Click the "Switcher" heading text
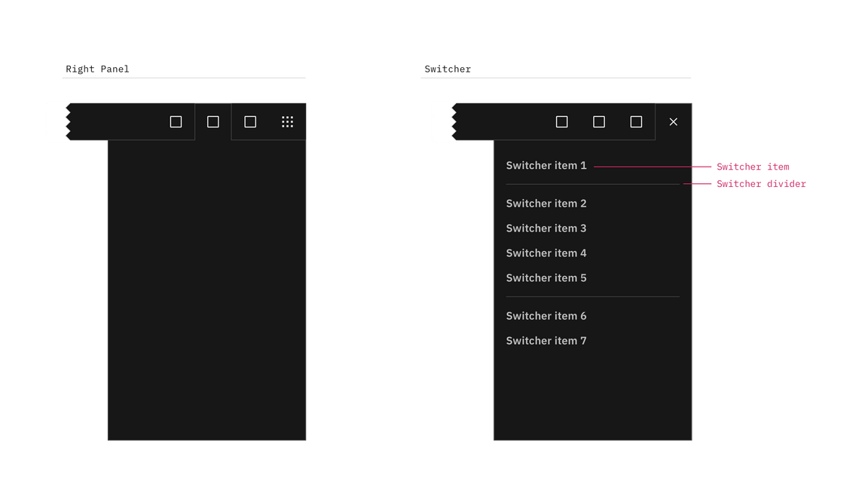 point(447,69)
